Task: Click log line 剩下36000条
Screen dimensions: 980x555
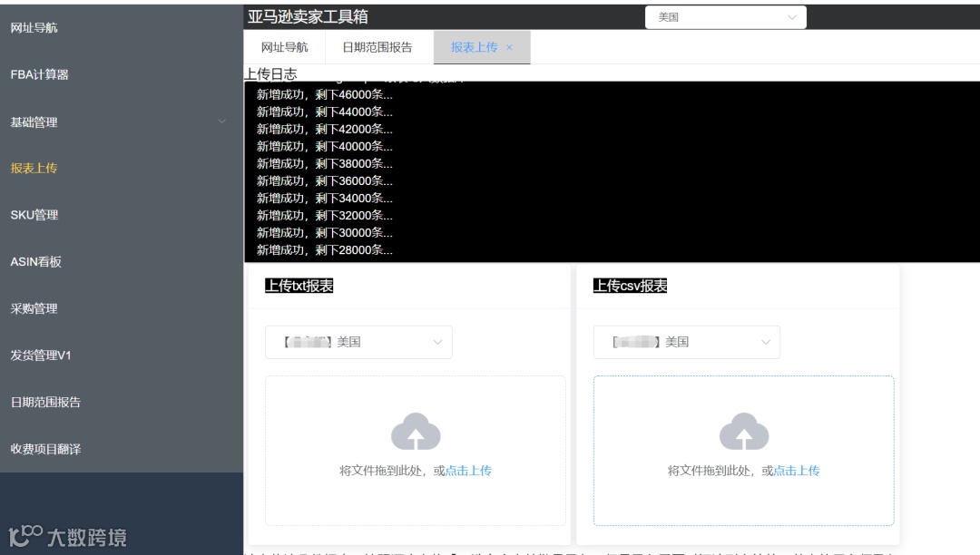Action: pyautogui.click(x=324, y=181)
